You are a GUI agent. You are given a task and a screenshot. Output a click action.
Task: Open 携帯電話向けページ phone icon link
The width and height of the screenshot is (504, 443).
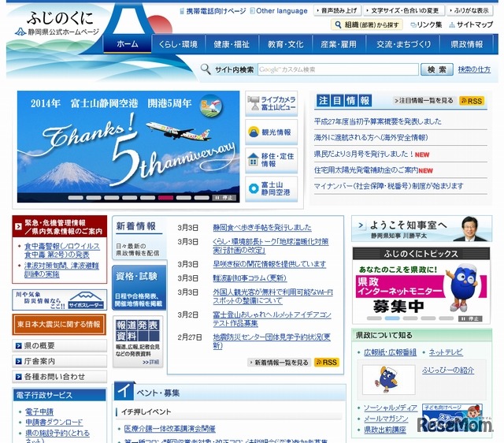(x=213, y=11)
